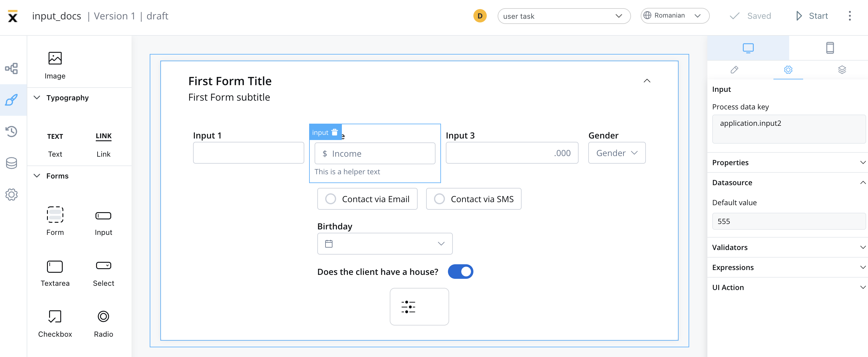This screenshot has width=868, height=357.
Task: Open the layers tab in right panel
Action: [x=842, y=70]
